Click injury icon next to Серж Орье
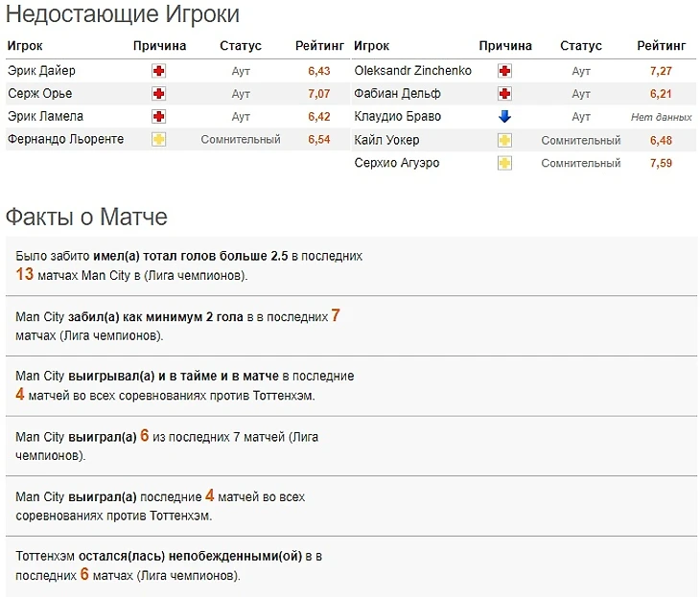This screenshot has height=597, width=700. (159, 94)
